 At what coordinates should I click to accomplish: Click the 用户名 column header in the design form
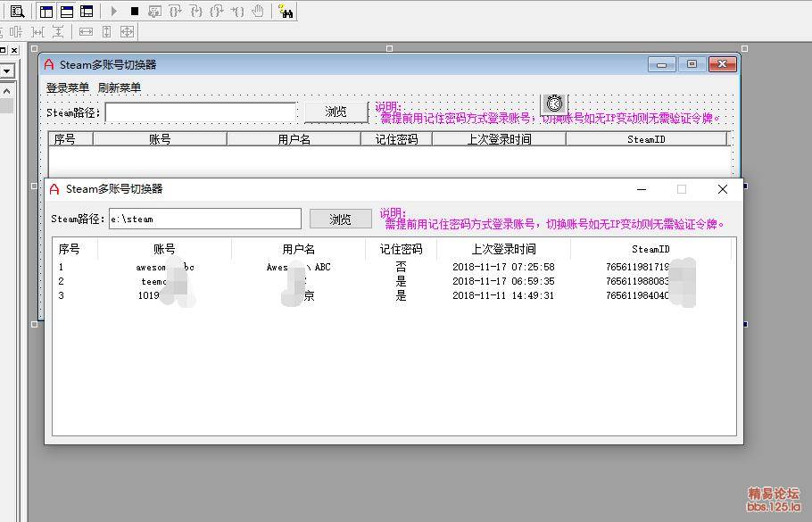coord(294,139)
